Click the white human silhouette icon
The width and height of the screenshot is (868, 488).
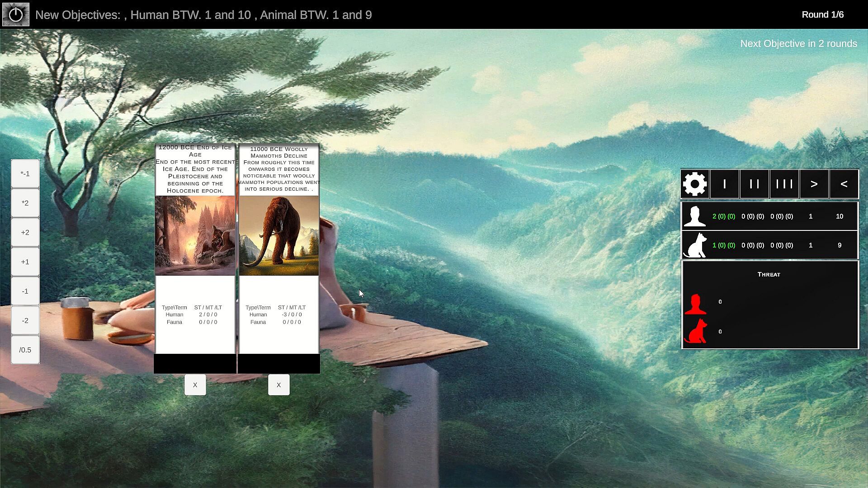tap(695, 216)
